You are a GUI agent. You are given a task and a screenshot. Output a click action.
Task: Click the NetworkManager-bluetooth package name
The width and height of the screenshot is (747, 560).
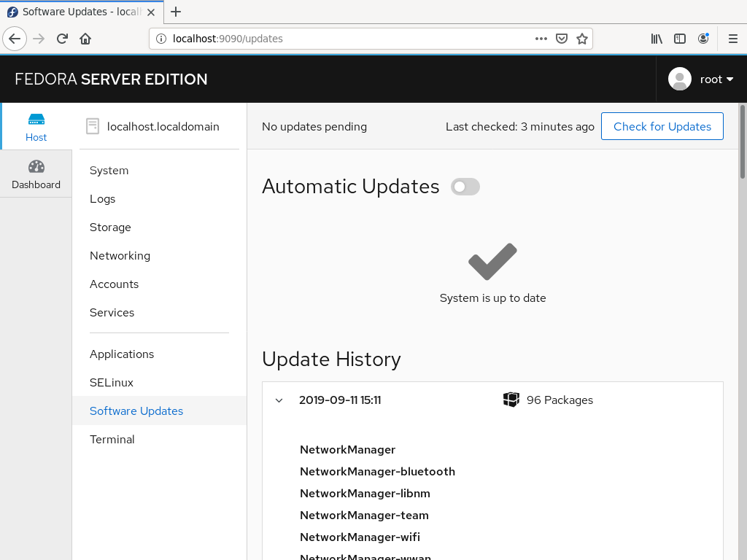[x=377, y=472]
